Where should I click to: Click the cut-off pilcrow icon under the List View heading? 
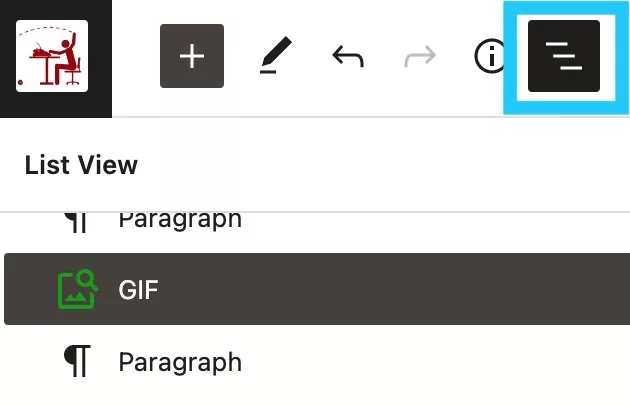(77, 223)
